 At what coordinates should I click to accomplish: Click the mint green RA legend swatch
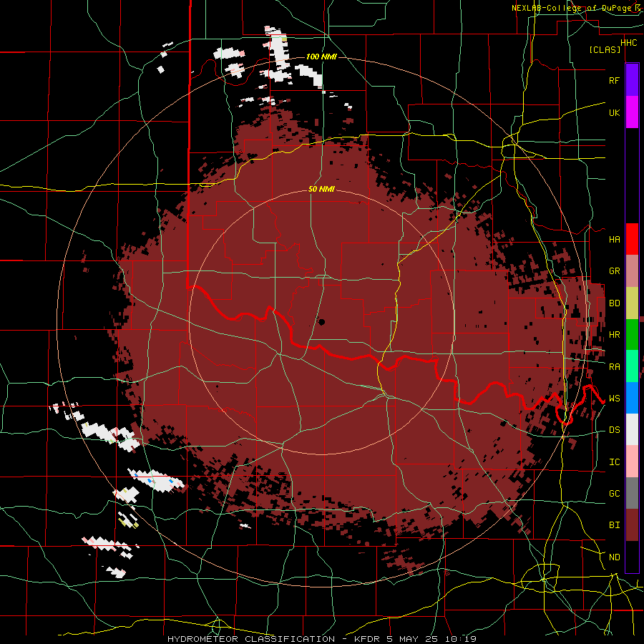[x=632, y=366]
